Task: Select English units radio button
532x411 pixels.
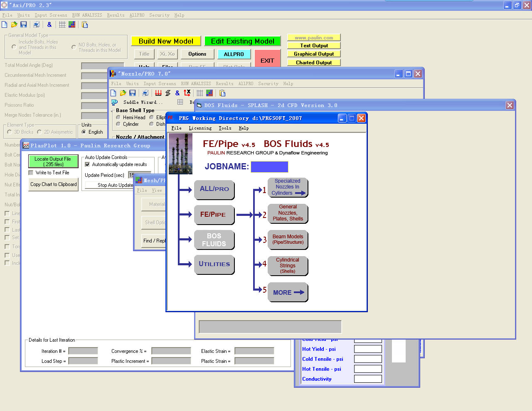Action: (84, 132)
